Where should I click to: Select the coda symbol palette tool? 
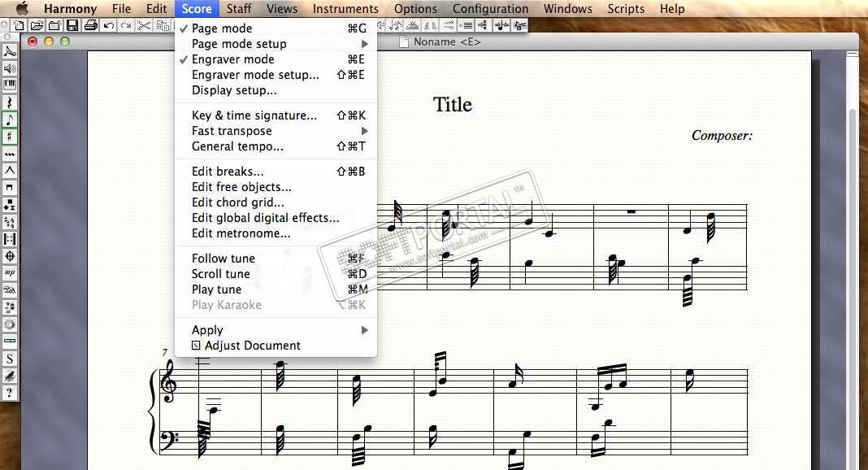point(10,256)
